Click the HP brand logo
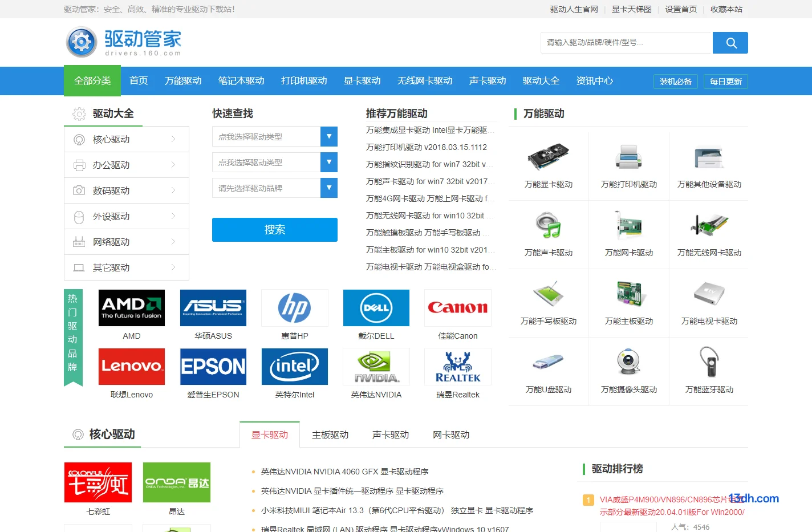This screenshot has height=532, width=812. [295, 308]
